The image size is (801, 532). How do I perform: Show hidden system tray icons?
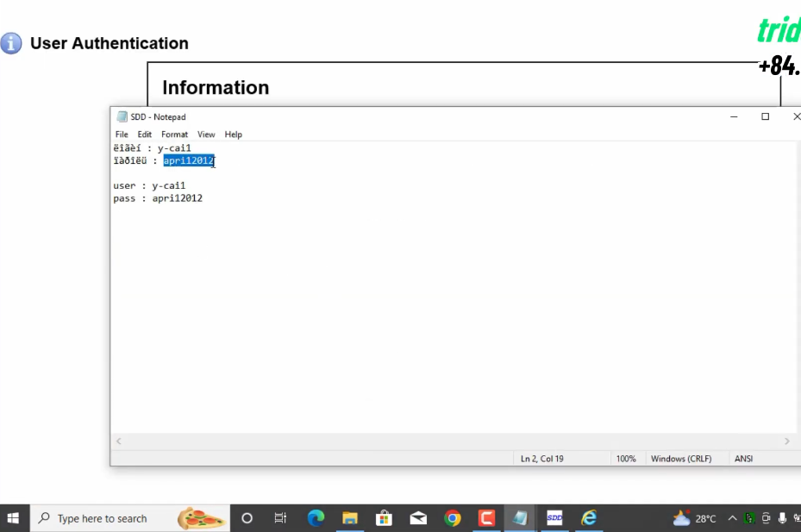pyautogui.click(x=732, y=518)
